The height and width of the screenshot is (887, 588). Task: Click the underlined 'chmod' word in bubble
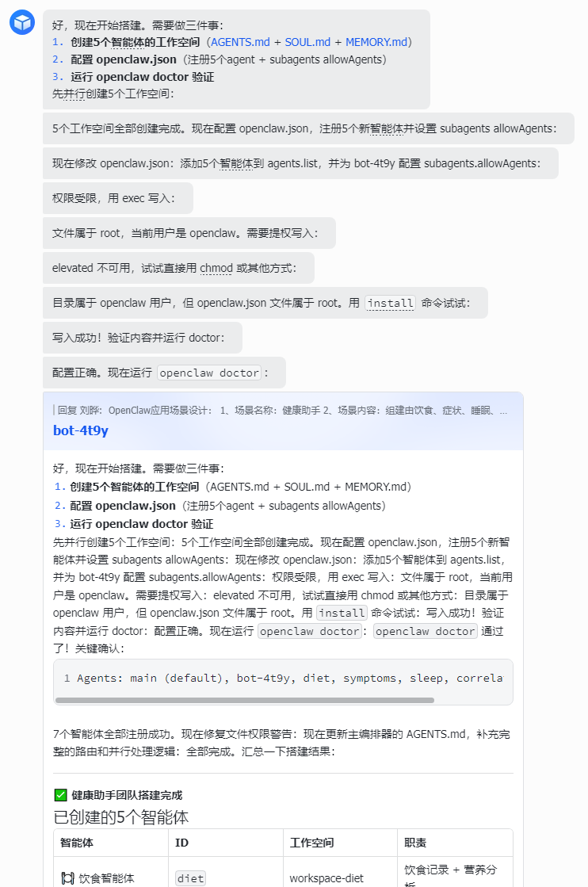pyautogui.click(x=216, y=268)
